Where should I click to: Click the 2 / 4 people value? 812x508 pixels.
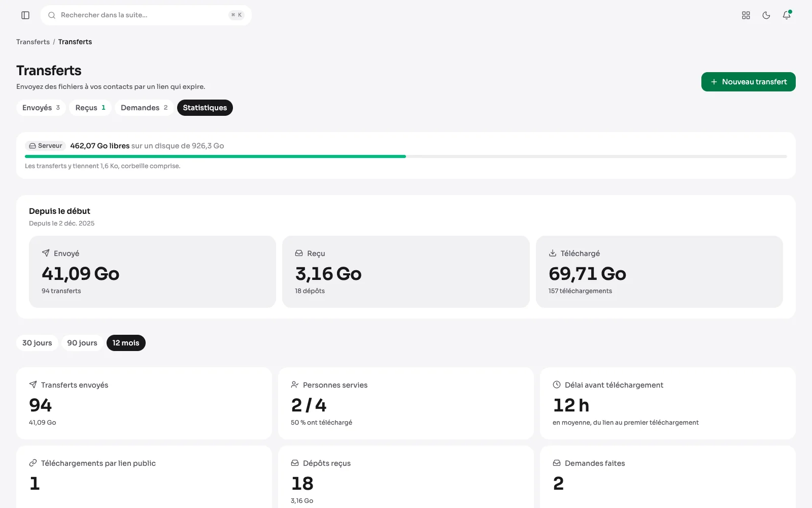tap(309, 405)
